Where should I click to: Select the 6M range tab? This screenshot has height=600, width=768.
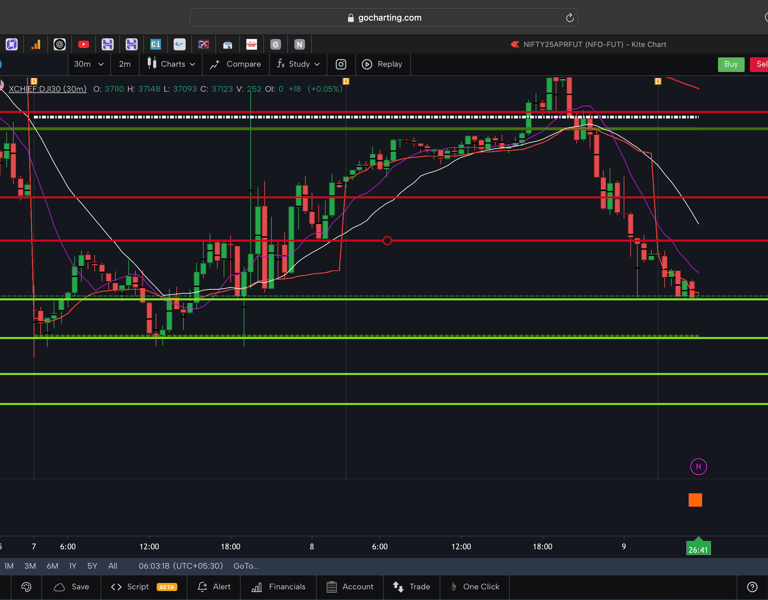52,566
